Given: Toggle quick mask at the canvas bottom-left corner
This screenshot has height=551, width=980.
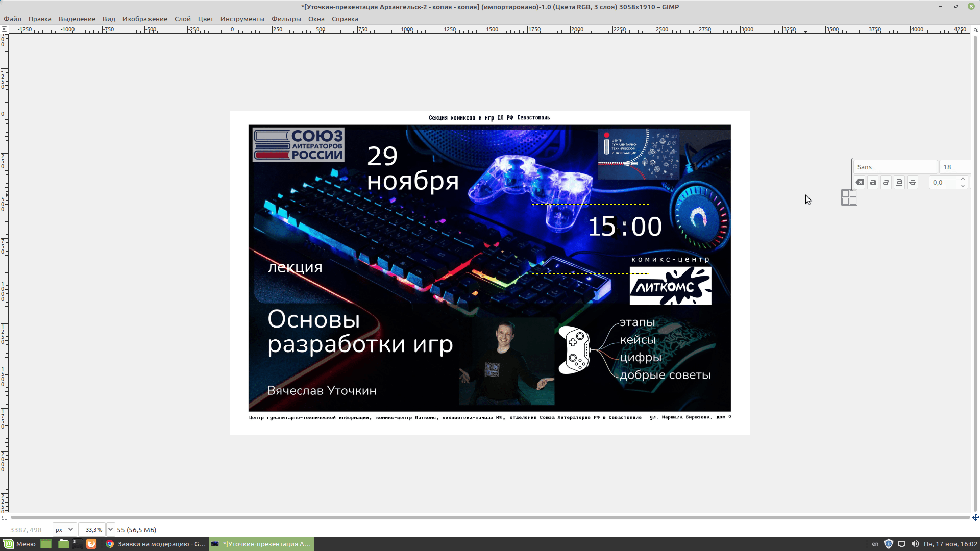Looking at the screenshot, I should 4,517.
